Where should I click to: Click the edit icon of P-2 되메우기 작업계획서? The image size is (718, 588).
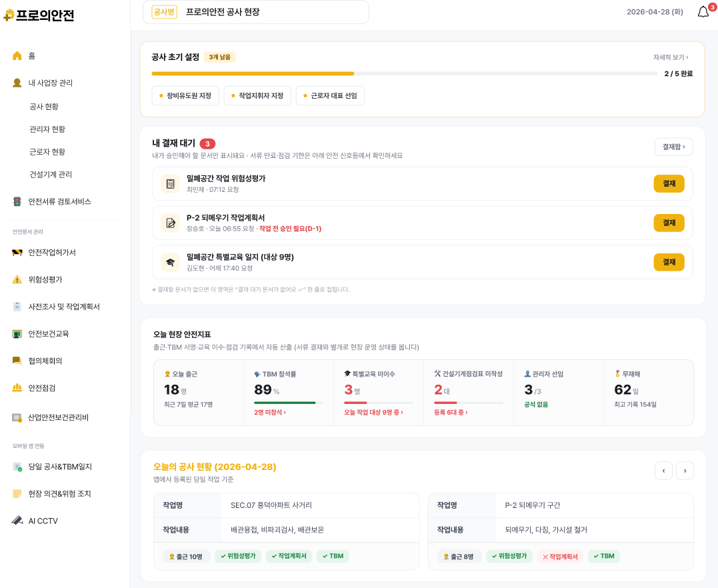pos(171,223)
